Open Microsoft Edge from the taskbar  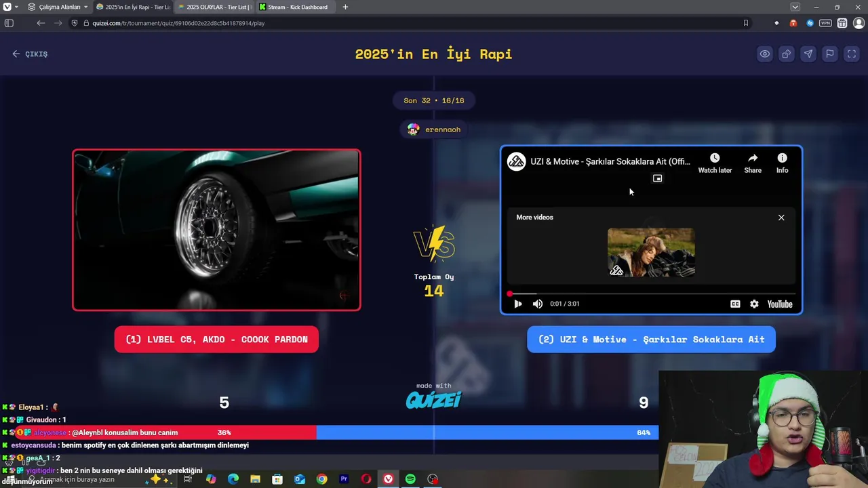pos(233,479)
